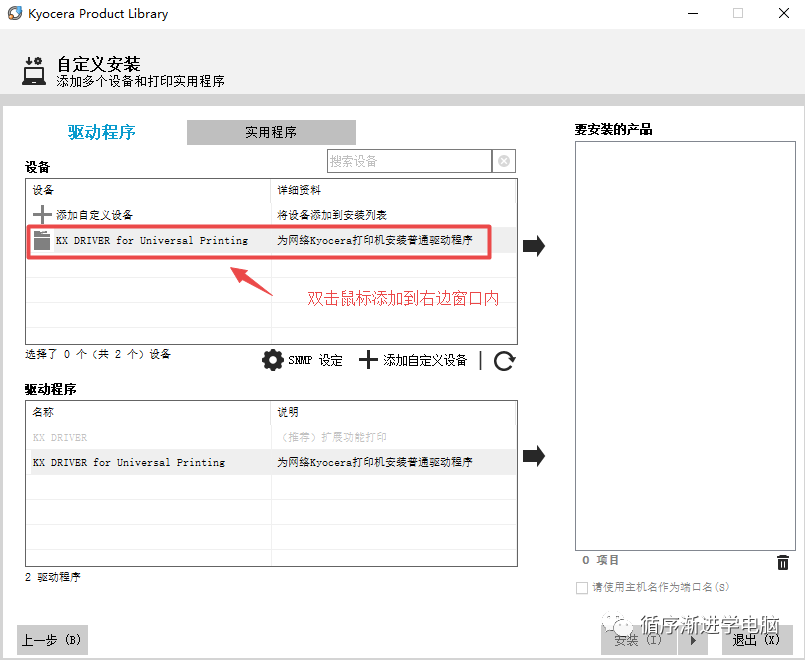Open SNMP 设定 gear settings
This screenshot has height=660, width=805.
(x=302, y=360)
